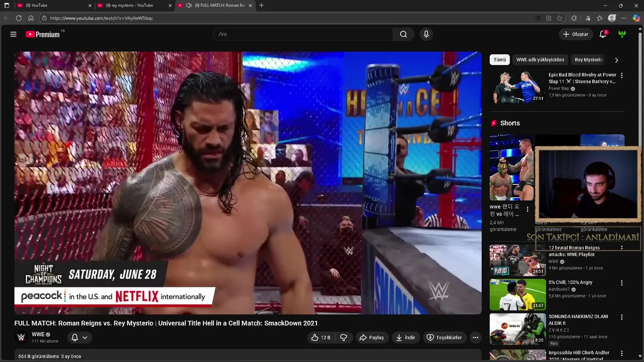The width and height of the screenshot is (644, 362).
Task: Select the WWE adlı yükleyiciden chip
Action: tap(540, 60)
